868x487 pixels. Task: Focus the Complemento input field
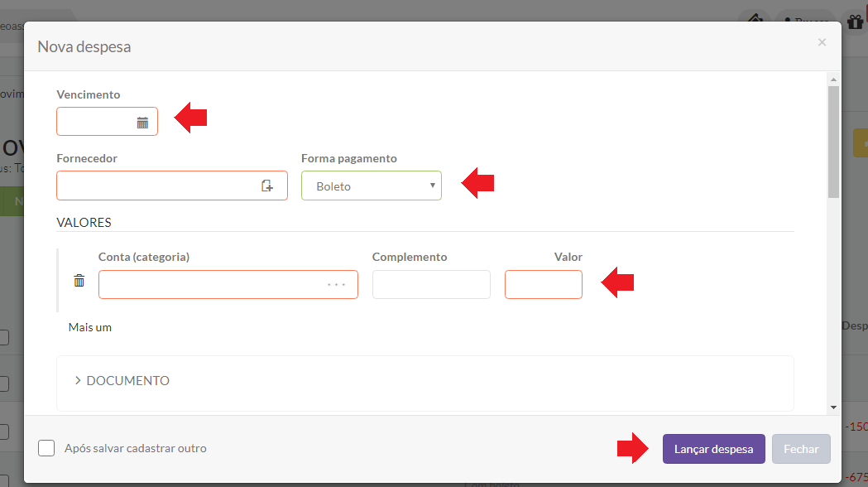point(431,285)
